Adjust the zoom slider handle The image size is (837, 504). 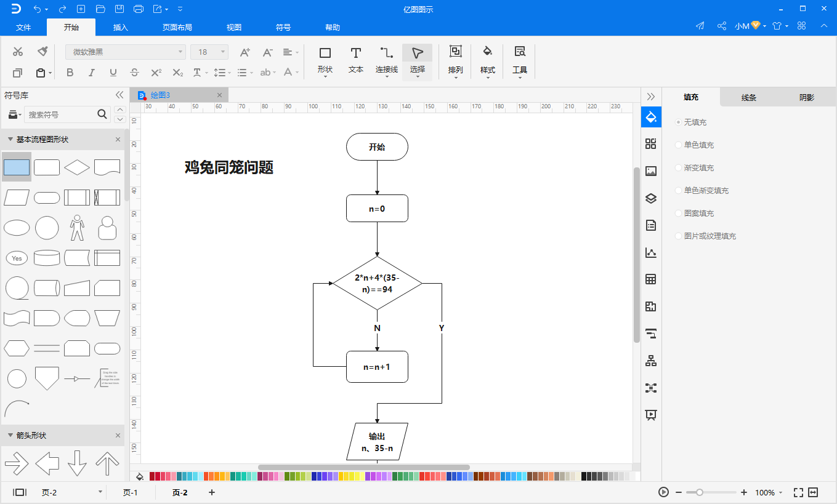tap(700, 492)
